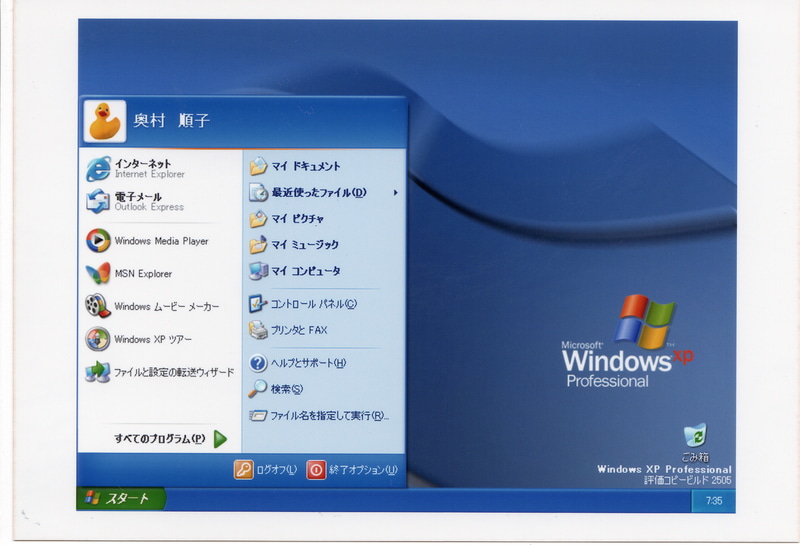The height and width of the screenshot is (545, 800).
Task: Open the マイ ドキュメント folder icon
Action: tap(258, 166)
